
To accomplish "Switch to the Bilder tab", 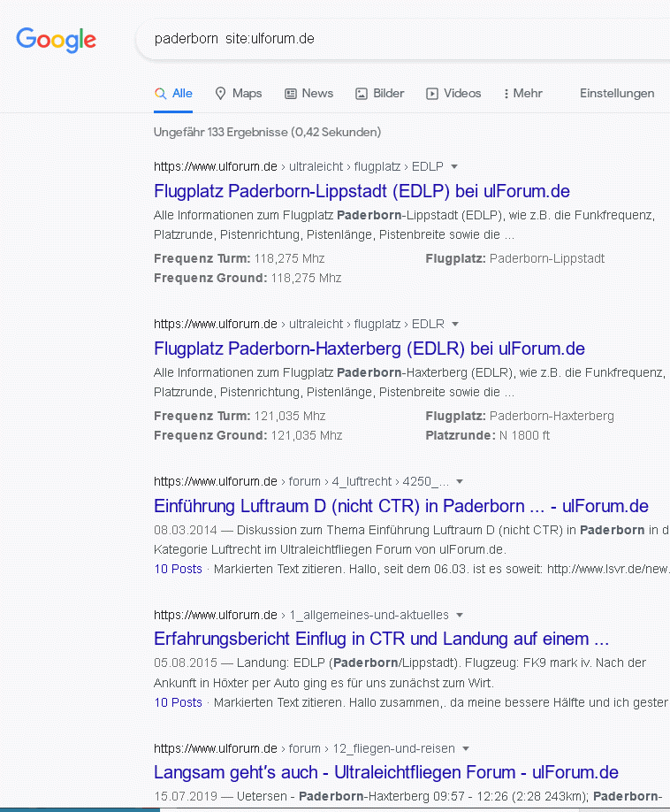I will pos(380,94).
